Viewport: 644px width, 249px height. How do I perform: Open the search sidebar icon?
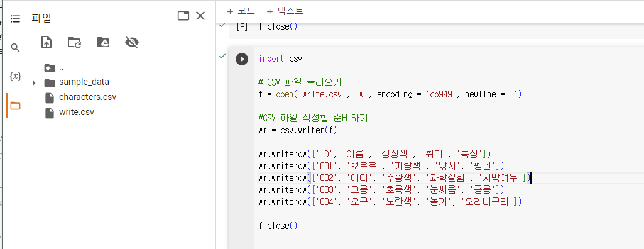15,48
